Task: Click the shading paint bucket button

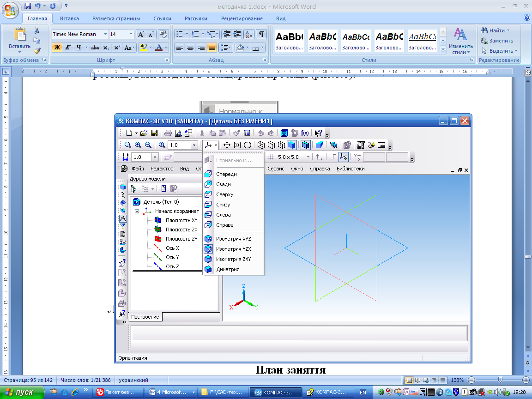Action: [x=240, y=48]
